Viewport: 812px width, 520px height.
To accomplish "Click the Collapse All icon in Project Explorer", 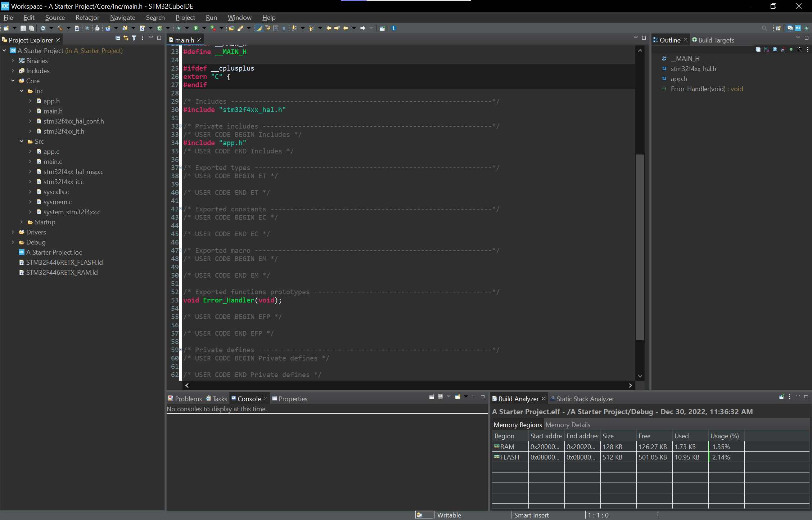I will (117, 38).
